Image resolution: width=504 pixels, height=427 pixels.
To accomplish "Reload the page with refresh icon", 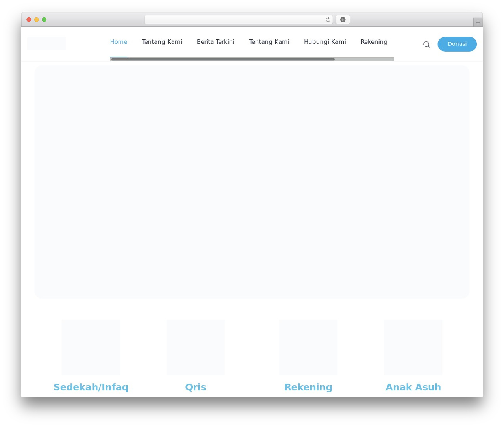I will pos(328,20).
